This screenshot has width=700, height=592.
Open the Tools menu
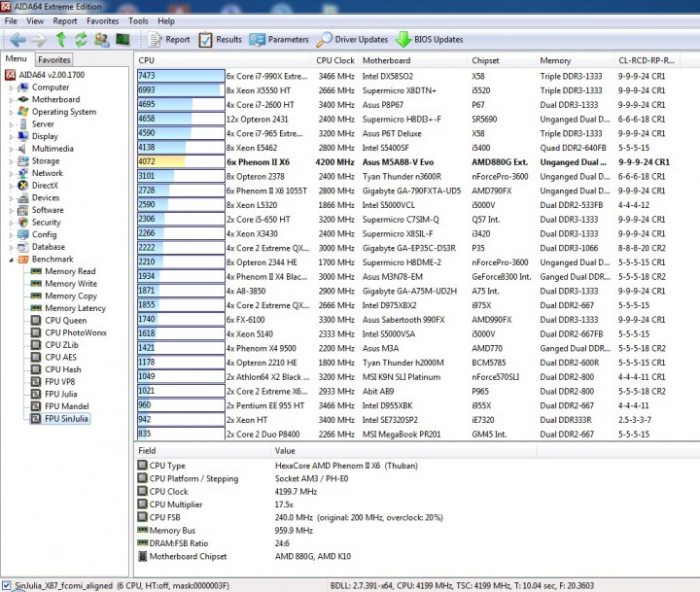click(138, 21)
